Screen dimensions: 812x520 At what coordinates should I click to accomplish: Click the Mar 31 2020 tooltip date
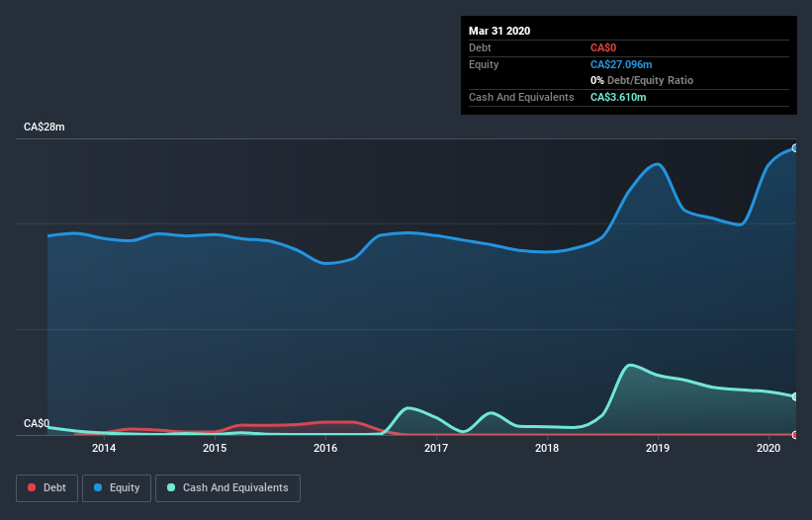click(x=499, y=31)
